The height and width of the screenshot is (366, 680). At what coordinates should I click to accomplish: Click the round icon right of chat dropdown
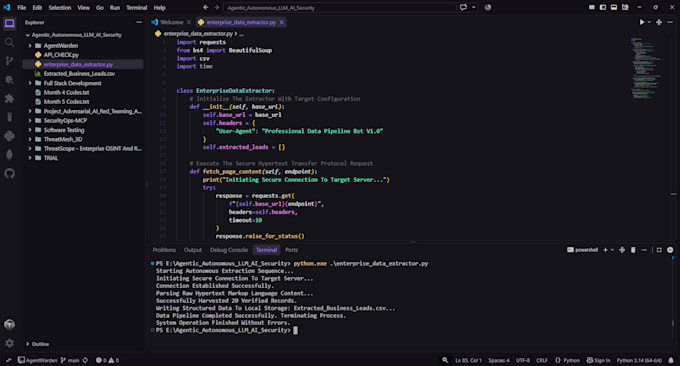488,7
